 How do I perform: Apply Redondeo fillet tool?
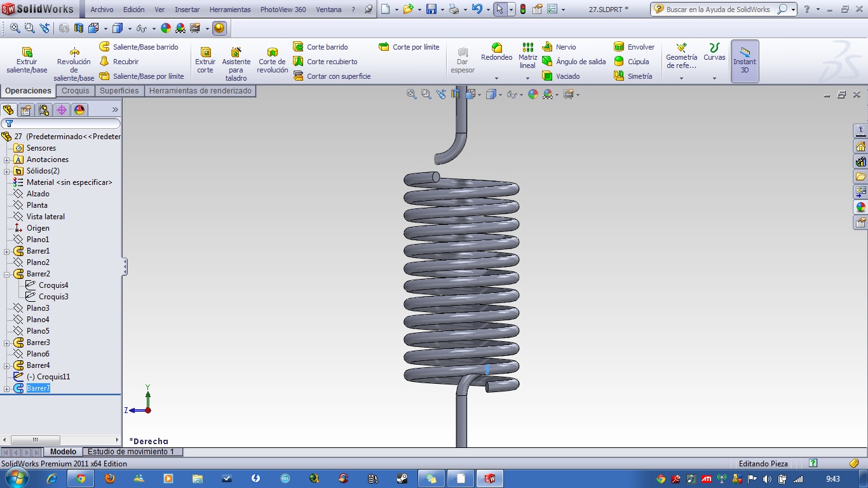coord(496,52)
